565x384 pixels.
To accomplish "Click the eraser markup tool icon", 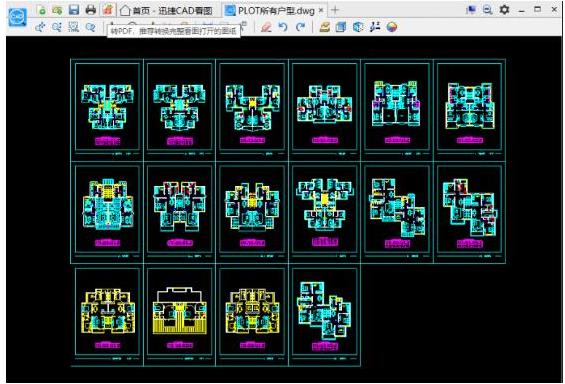I will click(x=266, y=27).
